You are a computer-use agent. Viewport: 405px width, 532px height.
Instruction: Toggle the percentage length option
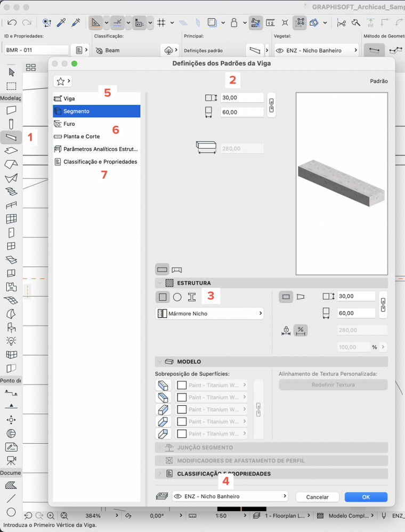point(301,331)
